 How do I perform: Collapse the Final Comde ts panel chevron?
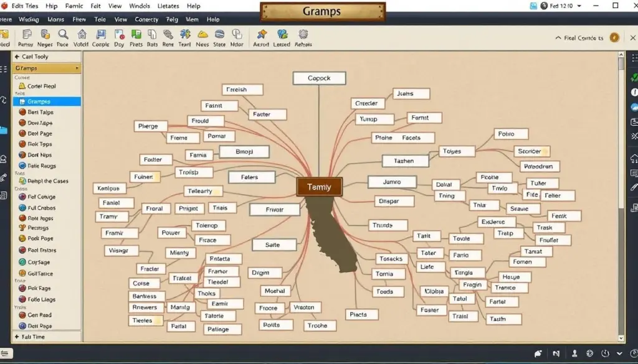pyautogui.click(x=558, y=38)
